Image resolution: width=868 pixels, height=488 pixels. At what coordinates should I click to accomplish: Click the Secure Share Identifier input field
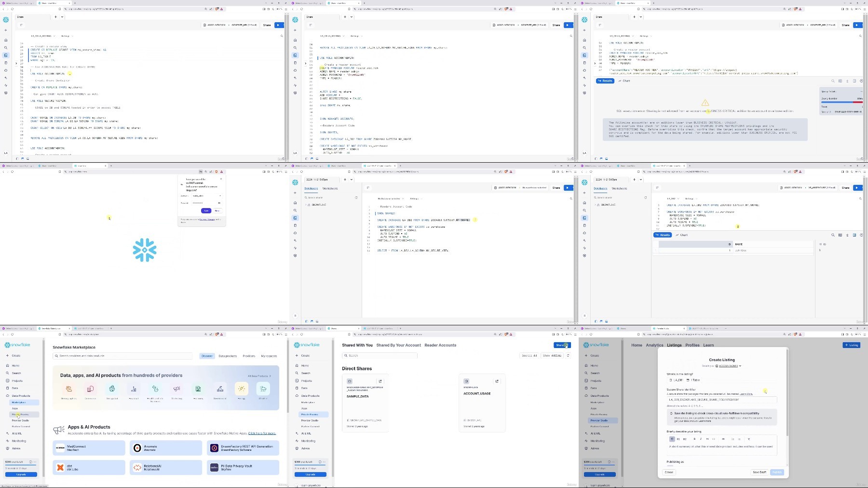(722, 400)
